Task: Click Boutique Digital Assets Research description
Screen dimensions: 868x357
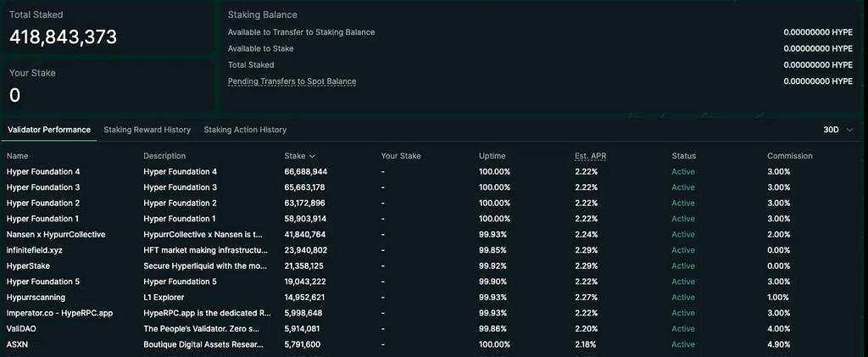Action: coord(203,344)
